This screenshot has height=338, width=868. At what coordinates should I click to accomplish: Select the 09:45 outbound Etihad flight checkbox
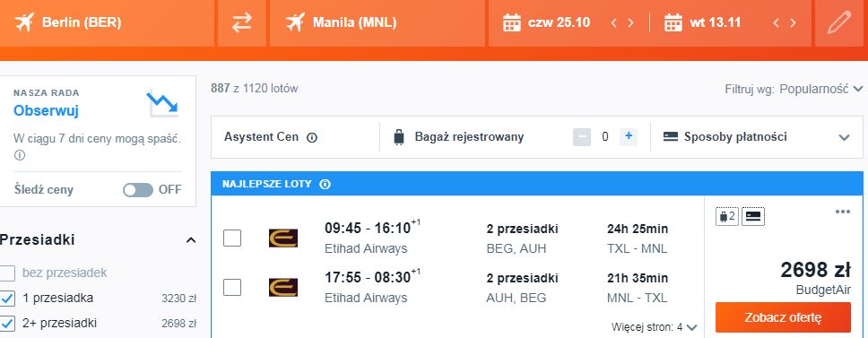pos(232,238)
